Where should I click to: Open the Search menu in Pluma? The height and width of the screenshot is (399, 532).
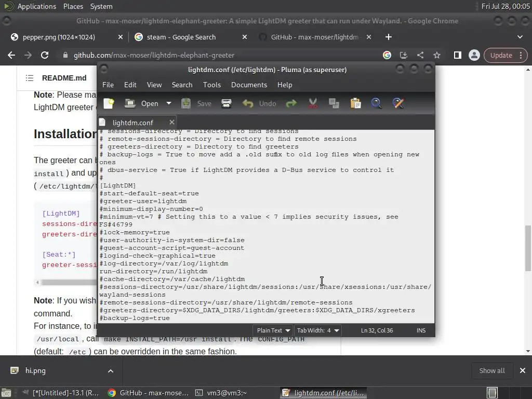coord(182,85)
